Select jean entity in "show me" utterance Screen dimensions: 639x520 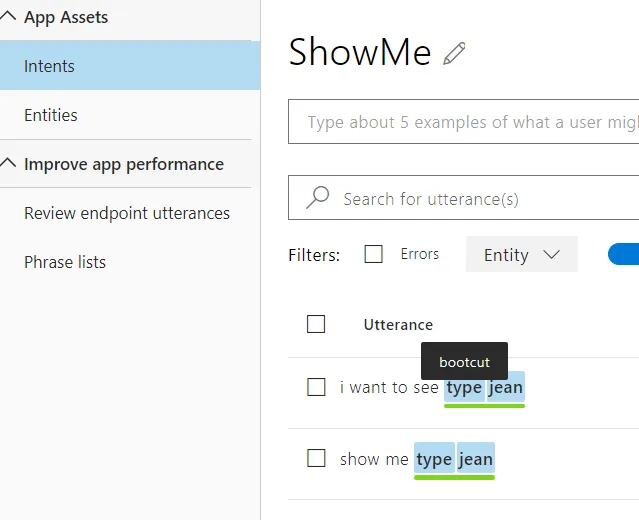[476, 459]
